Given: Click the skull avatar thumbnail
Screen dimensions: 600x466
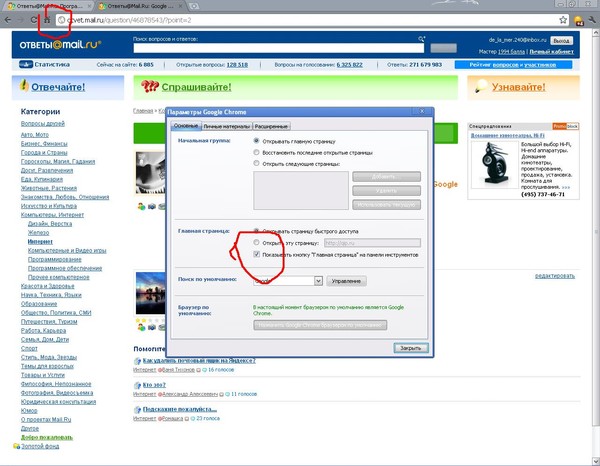Looking at the screenshot, I should click(x=150, y=173).
